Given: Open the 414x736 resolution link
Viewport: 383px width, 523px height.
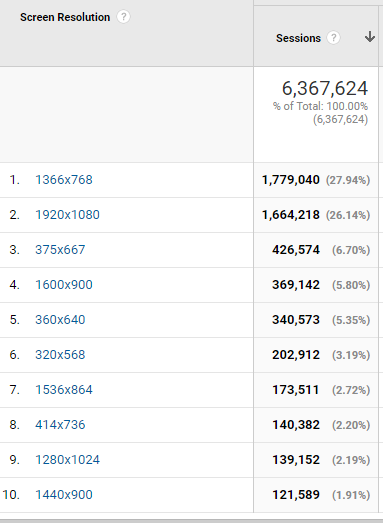Looking at the screenshot, I should tap(60, 425).
